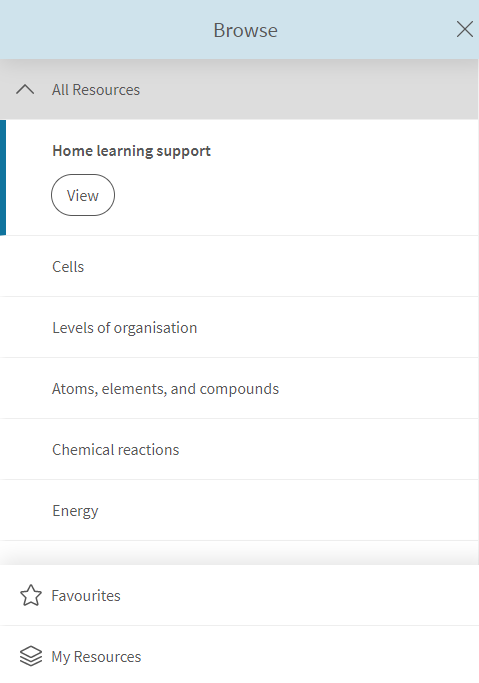Open the My Resources section label
Image resolution: width=479 pixels, height=683 pixels.
(96, 656)
